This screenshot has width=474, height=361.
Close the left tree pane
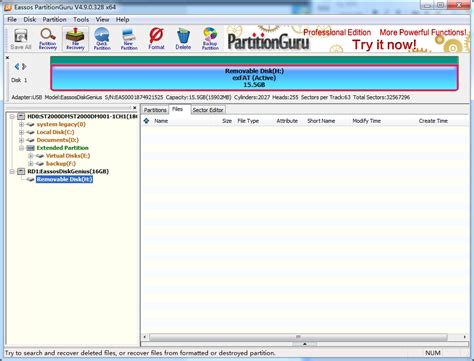pyautogui.click(x=134, y=108)
